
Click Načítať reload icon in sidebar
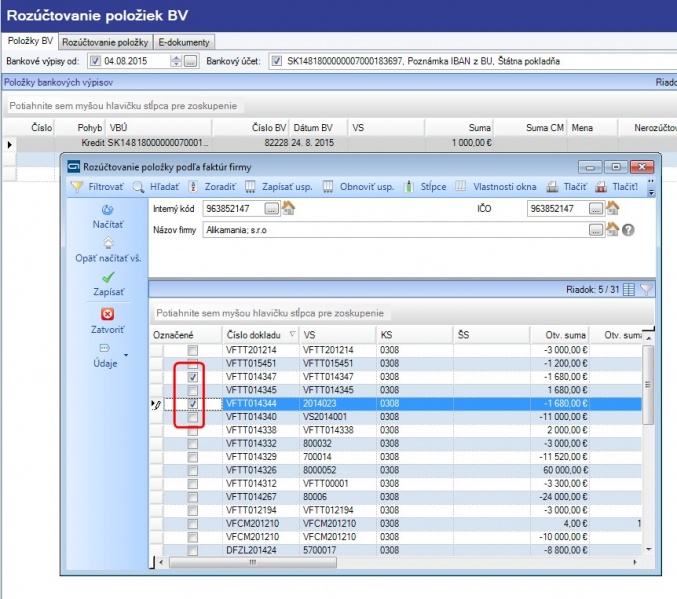coord(107,210)
